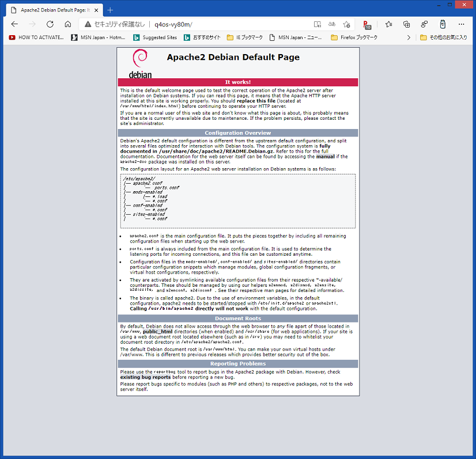Expand the その他のお気に入り folder

(x=444, y=37)
